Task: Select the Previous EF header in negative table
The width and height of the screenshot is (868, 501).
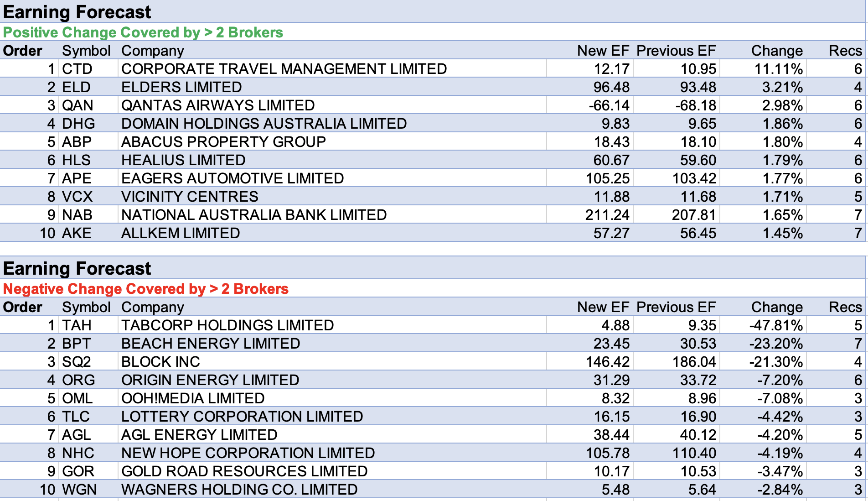Action: [676, 307]
